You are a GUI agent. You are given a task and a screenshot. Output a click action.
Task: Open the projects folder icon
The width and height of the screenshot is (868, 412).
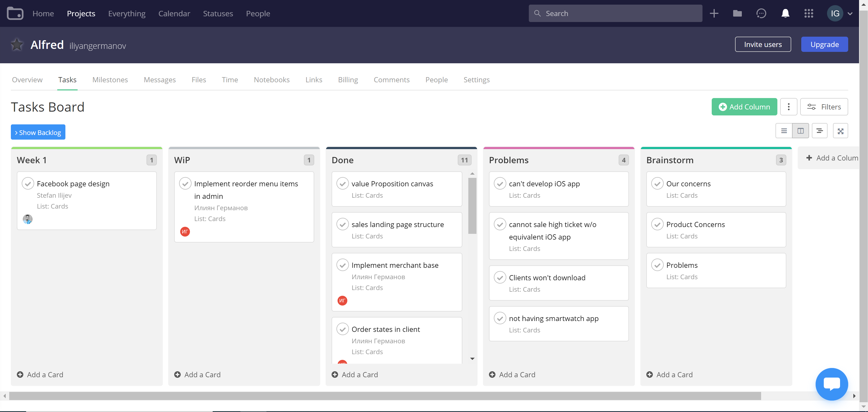737,14
